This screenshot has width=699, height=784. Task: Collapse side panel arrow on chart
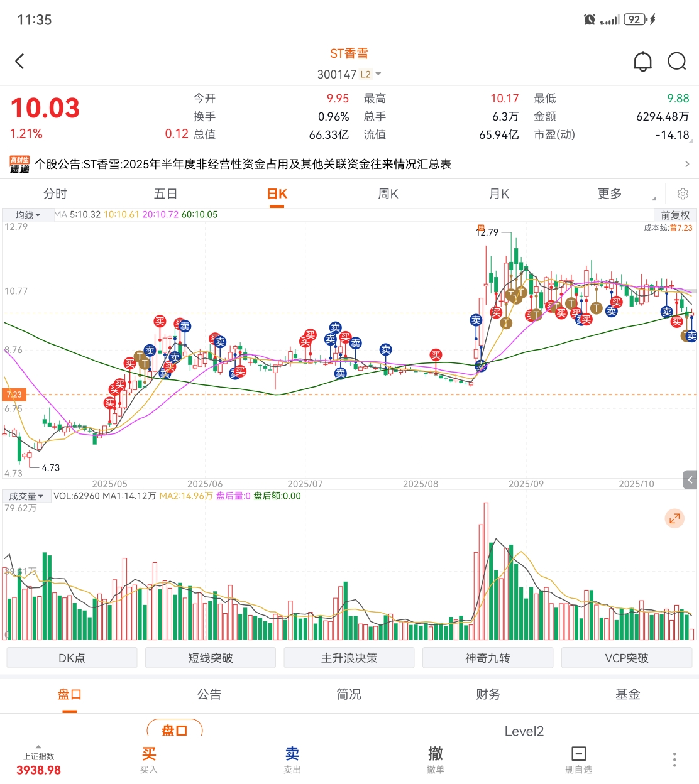tap(690, 480)
